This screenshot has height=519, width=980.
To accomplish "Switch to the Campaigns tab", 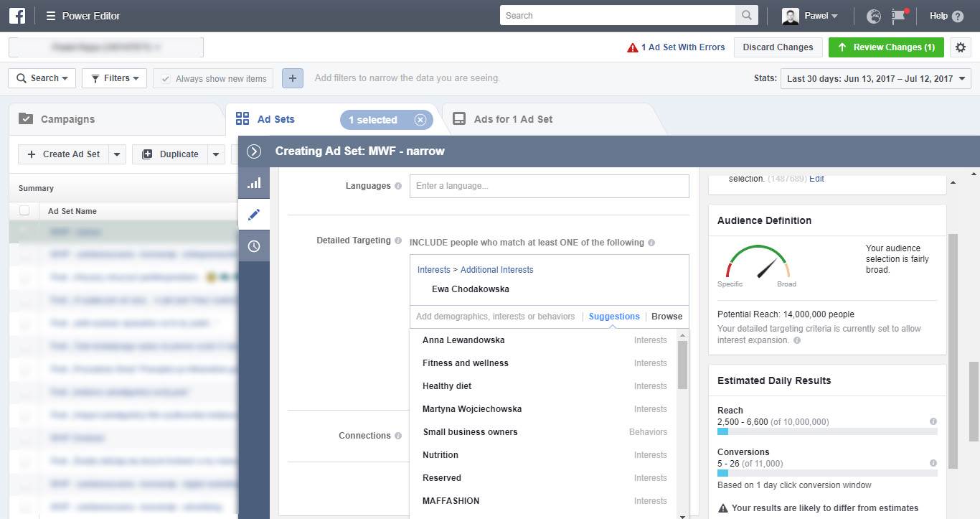I will click(67, 119).
